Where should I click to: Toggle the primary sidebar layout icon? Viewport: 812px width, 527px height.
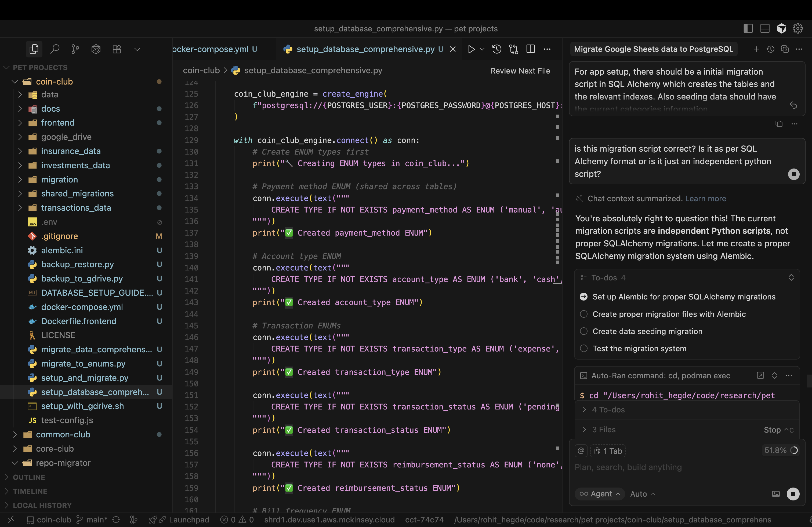click(x=748, y=29)
